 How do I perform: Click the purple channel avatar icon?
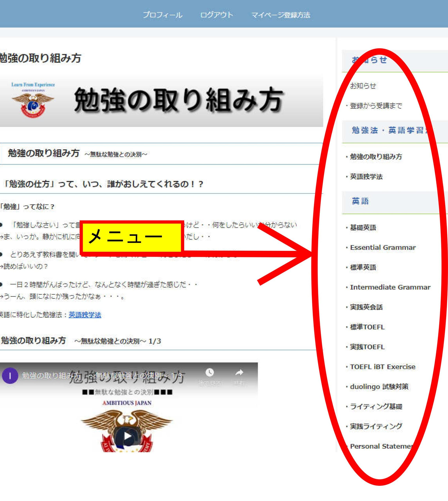click(10, 376)
